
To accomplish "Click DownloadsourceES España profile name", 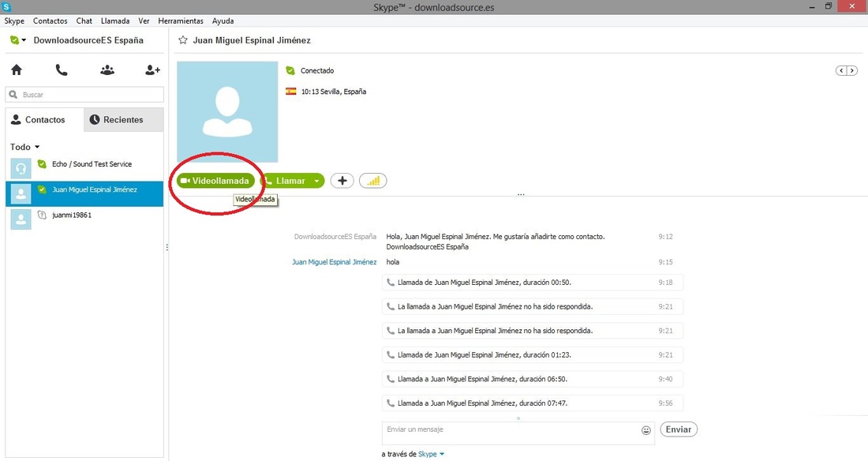I will [x=88, y=40].
